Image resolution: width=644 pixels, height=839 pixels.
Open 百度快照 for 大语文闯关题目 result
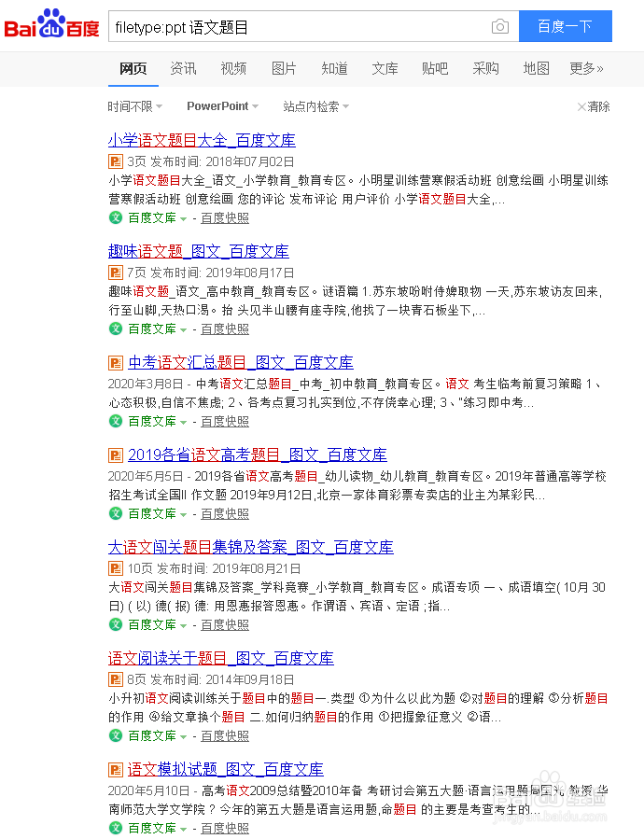pyautogui.click(x=225, y=624)
